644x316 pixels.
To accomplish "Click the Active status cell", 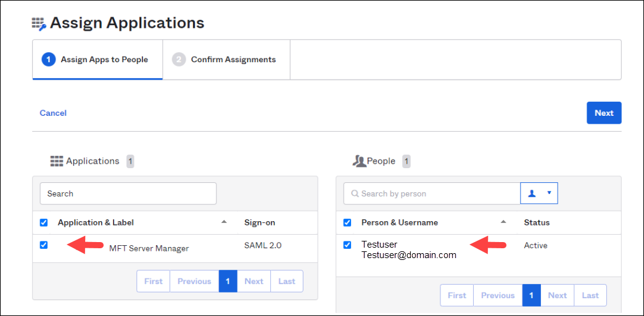I will [535, 245].
